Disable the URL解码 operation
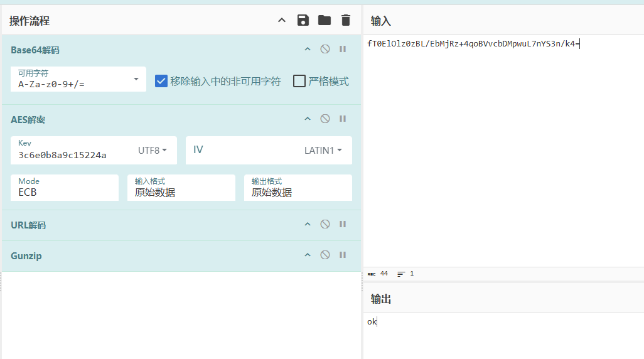 point(325,224)
